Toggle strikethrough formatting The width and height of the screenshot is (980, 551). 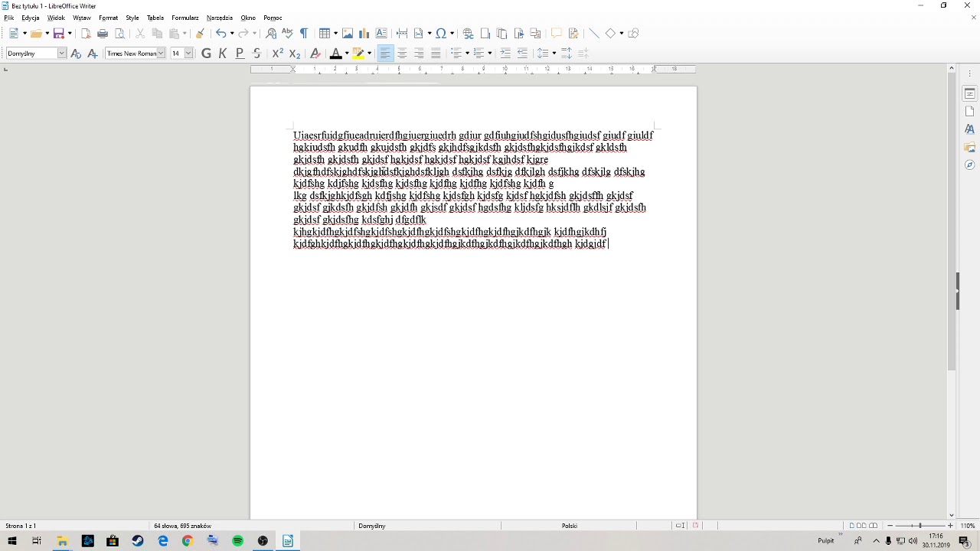(x=256, y=54)
